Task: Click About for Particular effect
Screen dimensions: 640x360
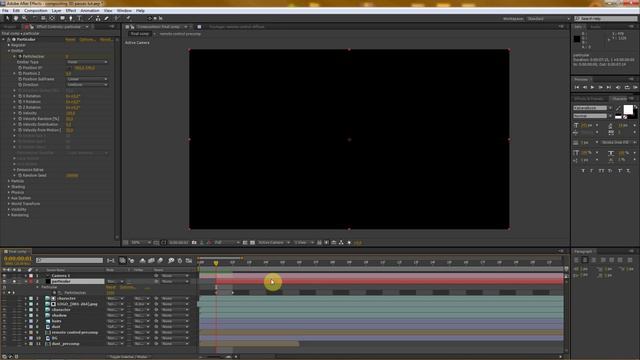Action: click(105, 40)
